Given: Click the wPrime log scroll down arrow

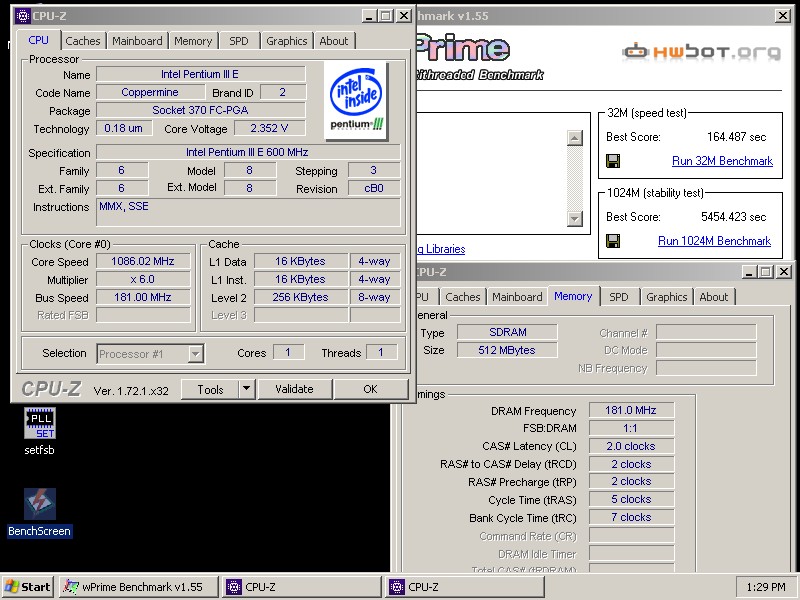Looking at the screenshot, I should [574, 218].
